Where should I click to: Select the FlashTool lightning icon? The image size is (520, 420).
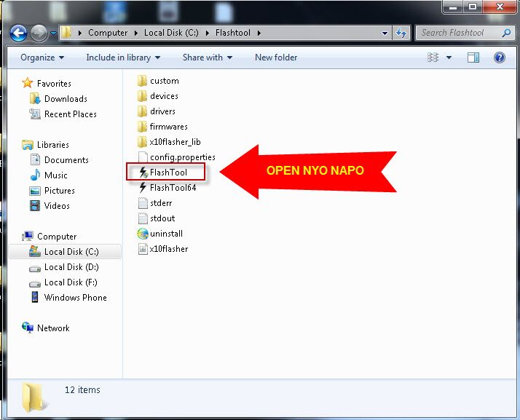click(x=143, y=173)
